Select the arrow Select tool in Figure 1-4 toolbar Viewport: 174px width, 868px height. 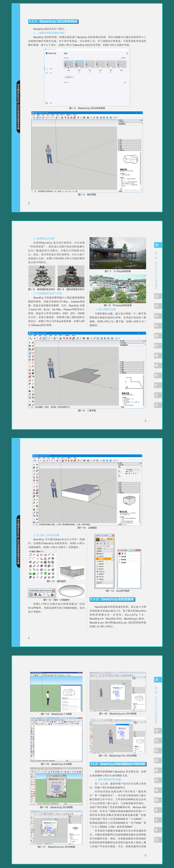point(38,118)
